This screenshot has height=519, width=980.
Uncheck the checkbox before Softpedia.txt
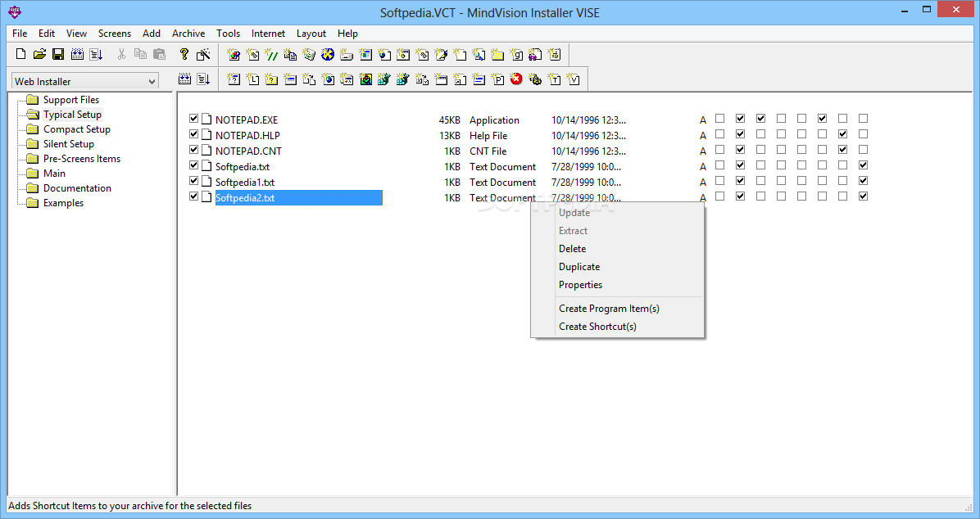click(x=193, y=165)
